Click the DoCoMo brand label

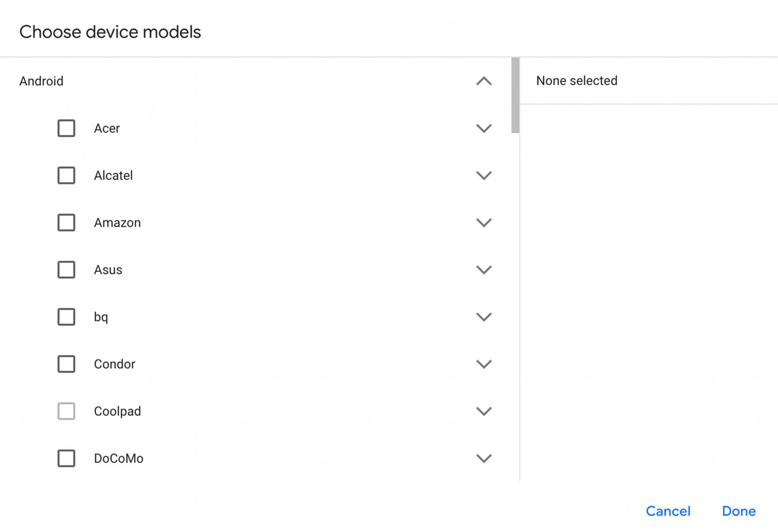(119, 458)
